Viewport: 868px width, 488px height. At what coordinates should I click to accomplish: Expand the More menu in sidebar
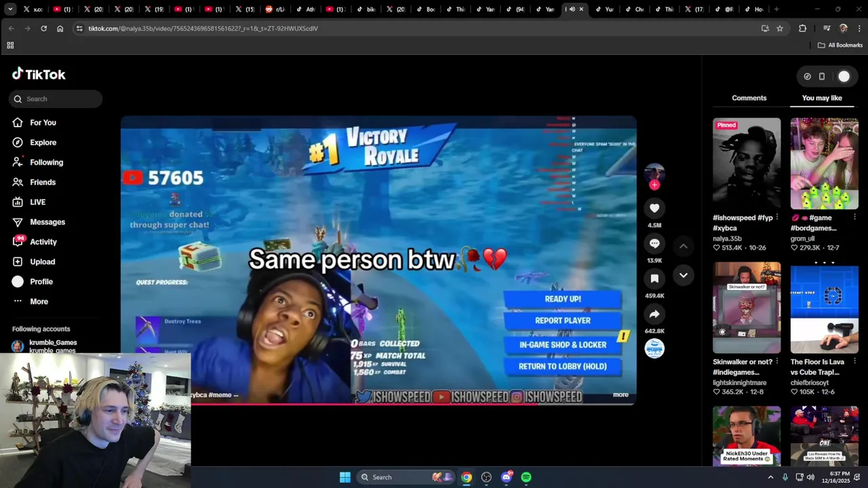click(x=31, y=302)
